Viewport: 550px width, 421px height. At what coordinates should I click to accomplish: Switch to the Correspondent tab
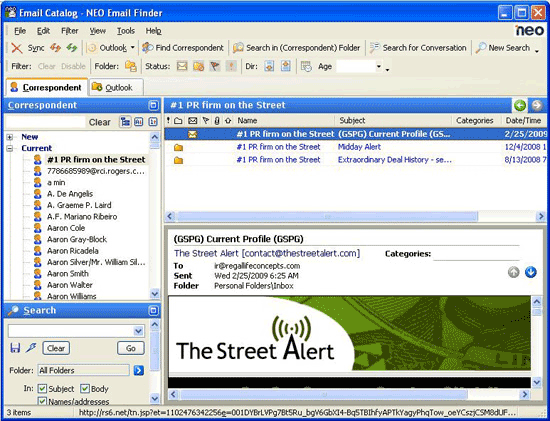coord(46,87)
